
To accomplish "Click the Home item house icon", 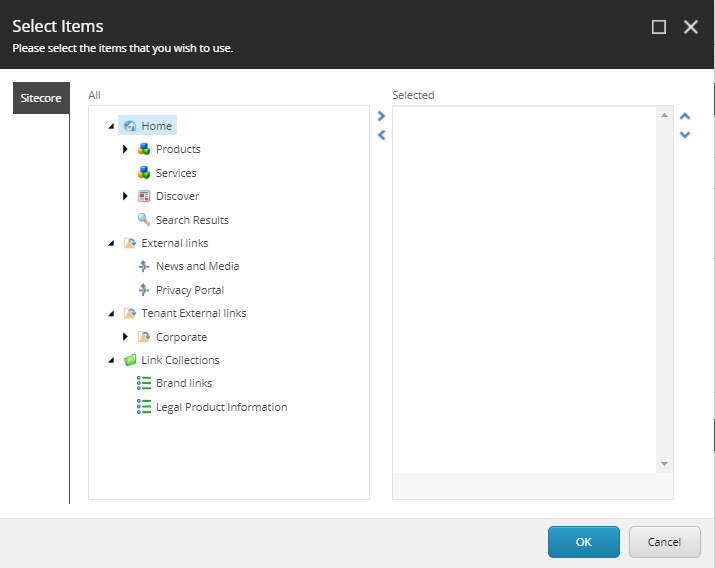I will click(130, 126).
